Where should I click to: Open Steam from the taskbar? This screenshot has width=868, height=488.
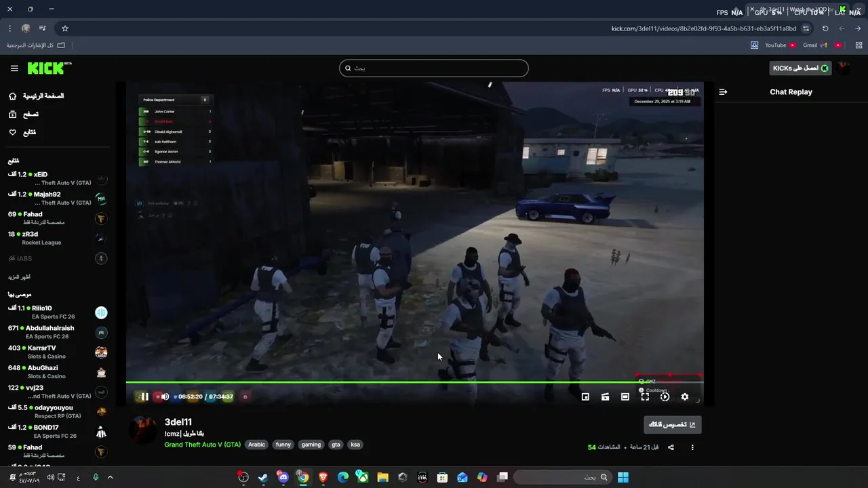pyautogui.click(x=263, y=477)
